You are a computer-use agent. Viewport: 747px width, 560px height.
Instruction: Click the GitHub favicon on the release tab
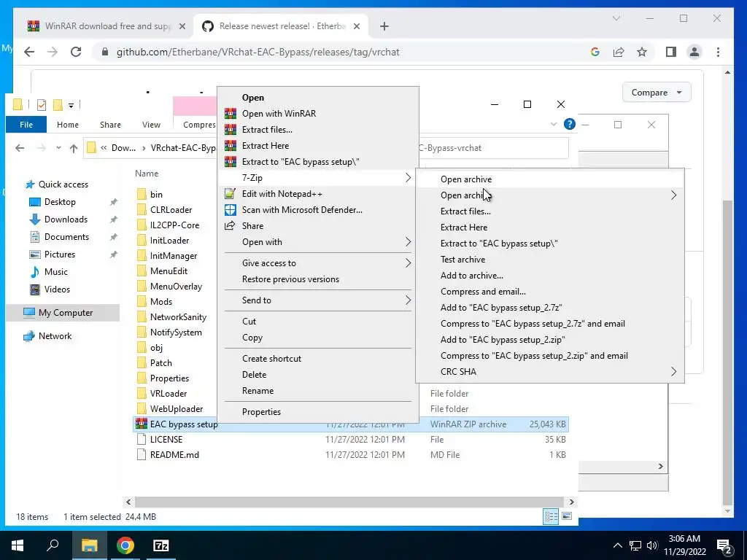click(208, 26)
